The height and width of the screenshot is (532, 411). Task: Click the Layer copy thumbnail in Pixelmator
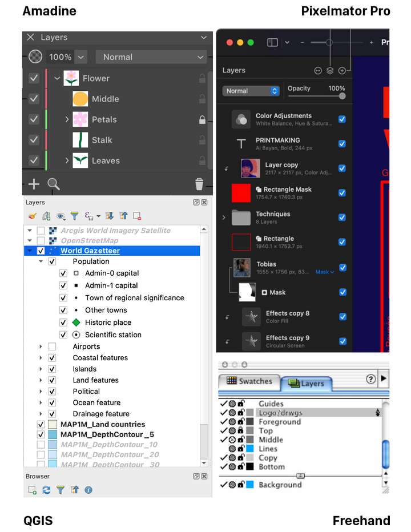[x=251, y=168]
